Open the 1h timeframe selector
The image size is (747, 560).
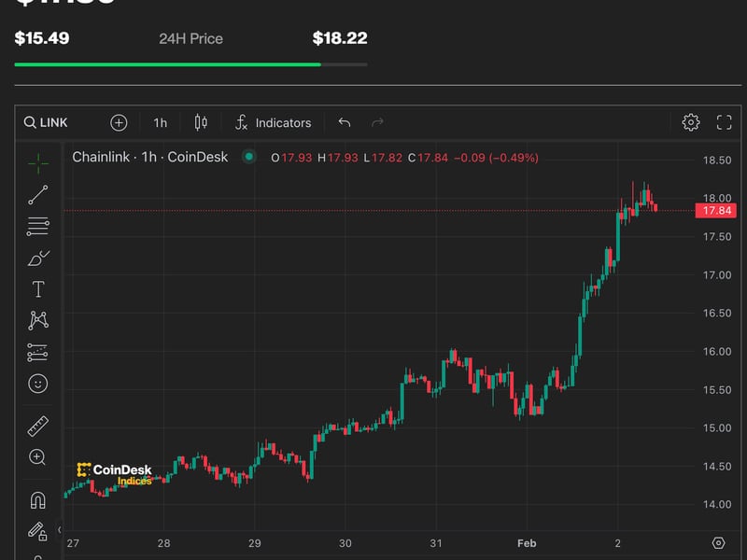point(161,122)
